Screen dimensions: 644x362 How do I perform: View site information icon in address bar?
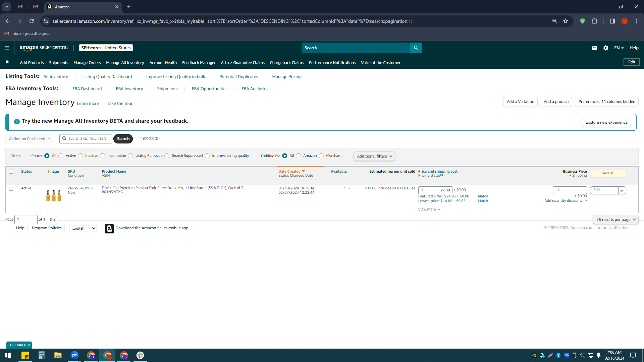coord(46,21)
